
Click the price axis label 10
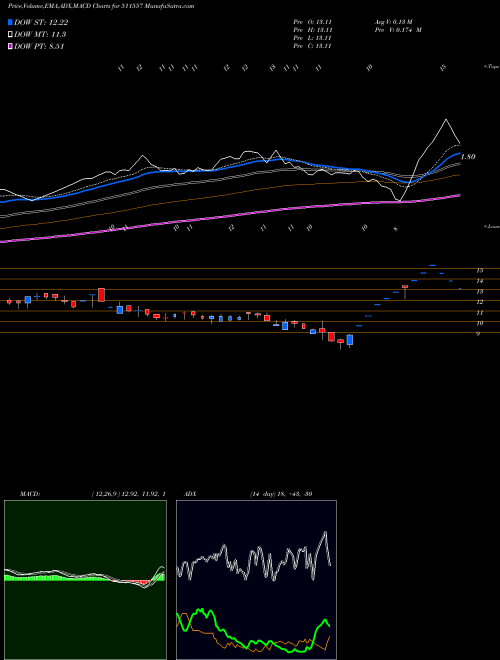pyautogui.click(x=479, y=323)
